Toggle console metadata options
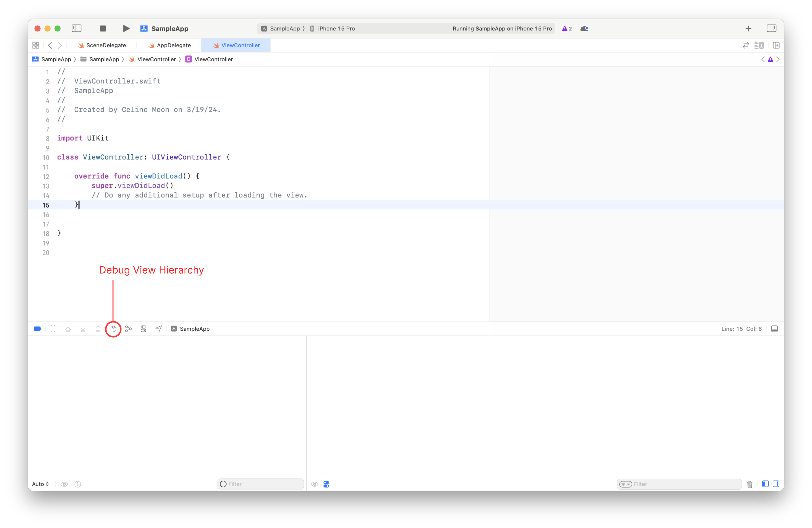Viewport: 812px width, 528px height. point(326,484)
